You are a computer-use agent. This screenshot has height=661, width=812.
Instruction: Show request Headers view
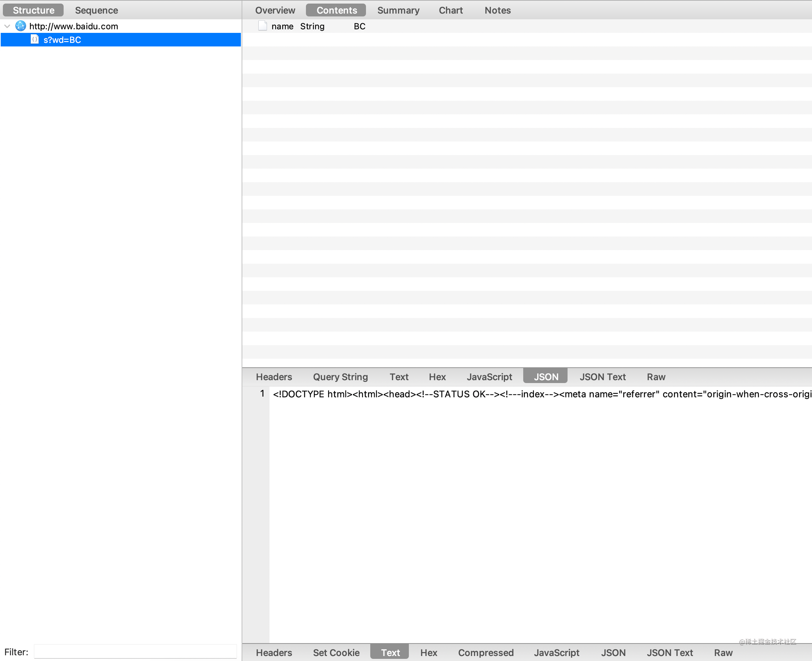click(274, 377)
